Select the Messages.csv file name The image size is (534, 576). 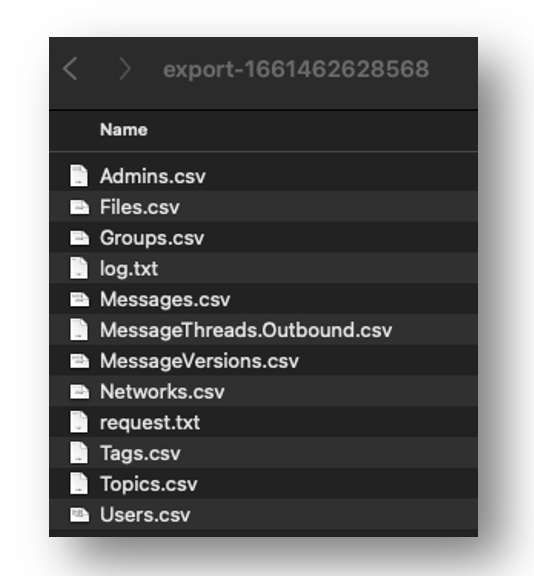(x=165, y=299)
